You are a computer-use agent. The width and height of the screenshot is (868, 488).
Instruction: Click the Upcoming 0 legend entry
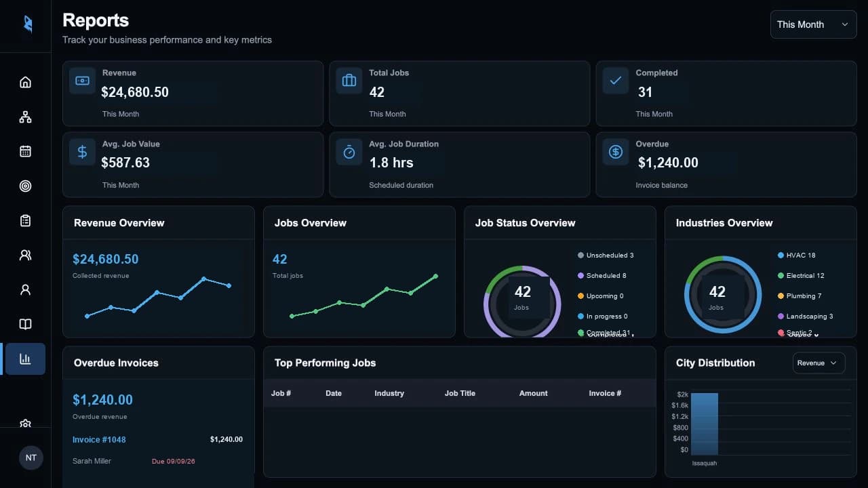(x=601, y=296)
